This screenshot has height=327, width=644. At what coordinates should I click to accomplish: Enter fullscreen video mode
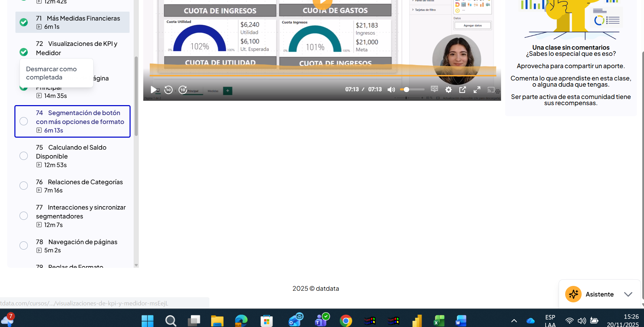(x=477, y=90)
